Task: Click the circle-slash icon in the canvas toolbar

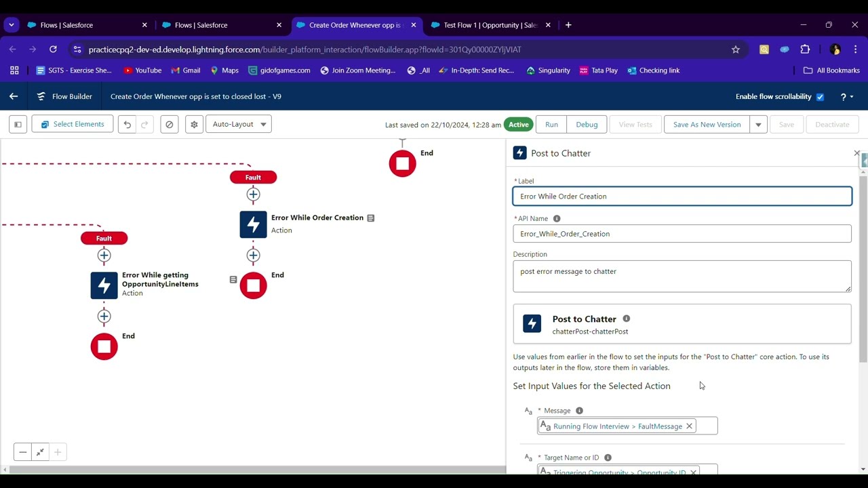Action: (170, 124)
